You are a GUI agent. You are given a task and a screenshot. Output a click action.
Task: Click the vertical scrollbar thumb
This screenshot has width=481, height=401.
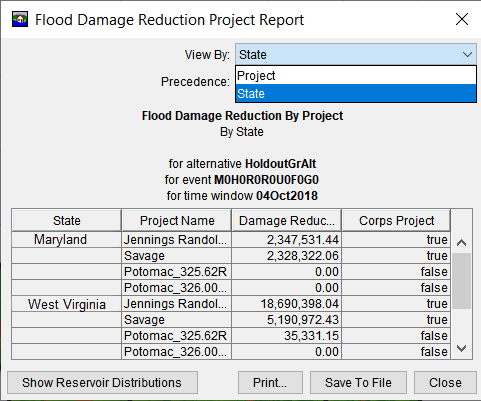pyautogui.click(x=461, y=281)
